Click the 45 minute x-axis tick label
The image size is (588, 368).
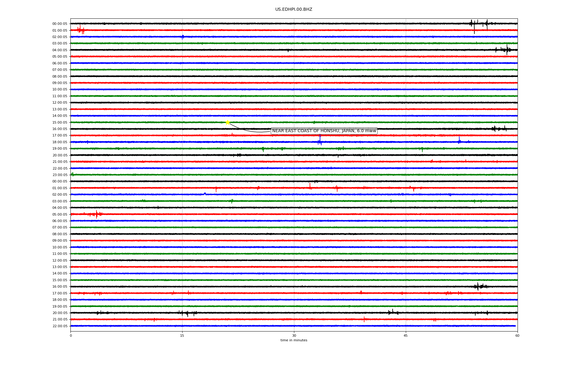tap(405, 335)
